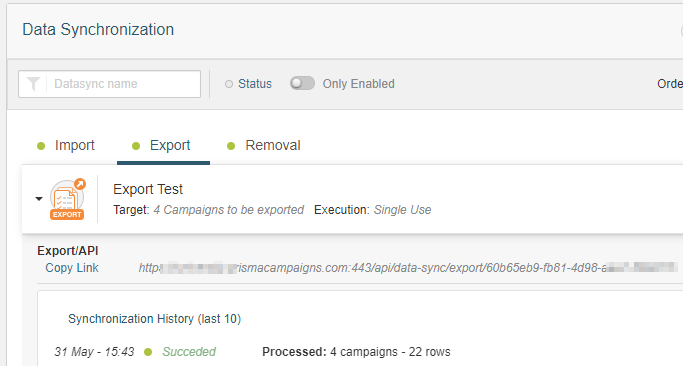This screenshot has height=366, width=683.
Task: Click the green dot beside Import tab
Action: (41, 146)
